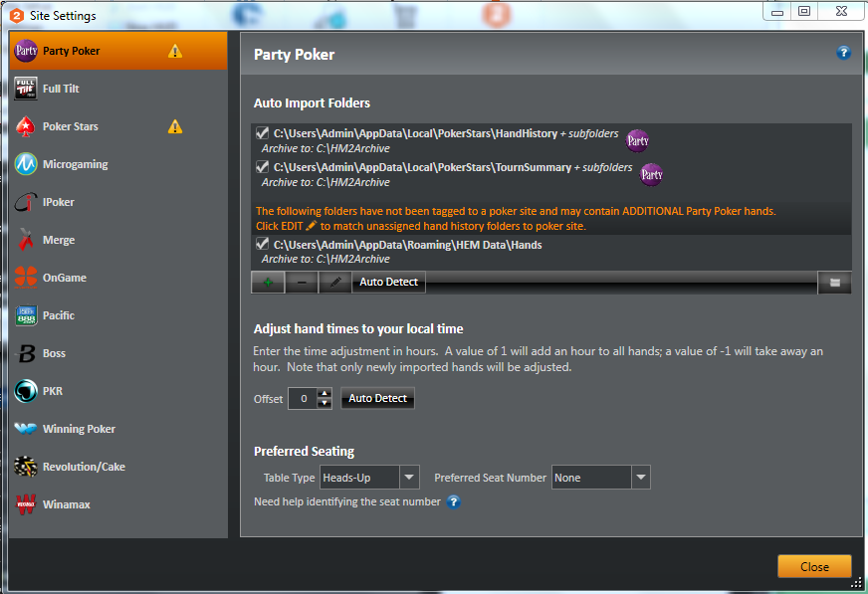Click the pencil edit folder button
Screen dimensions: 868x594
coord(334,282)
